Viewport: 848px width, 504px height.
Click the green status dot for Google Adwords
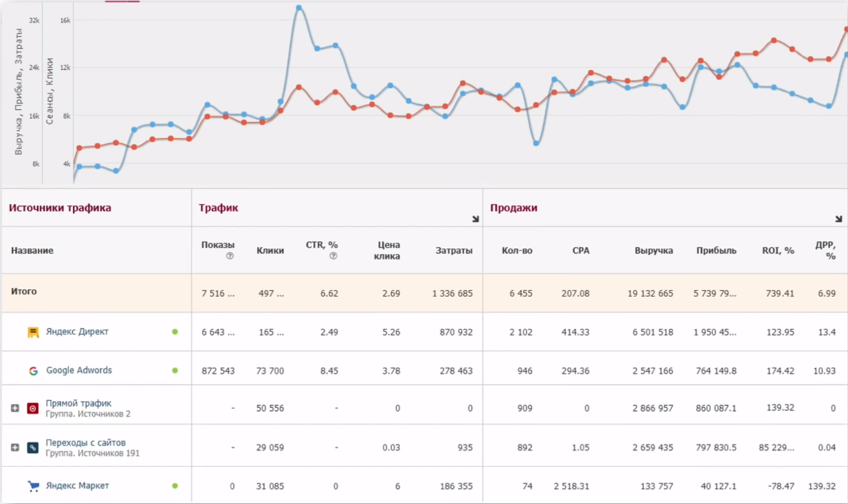175,371
